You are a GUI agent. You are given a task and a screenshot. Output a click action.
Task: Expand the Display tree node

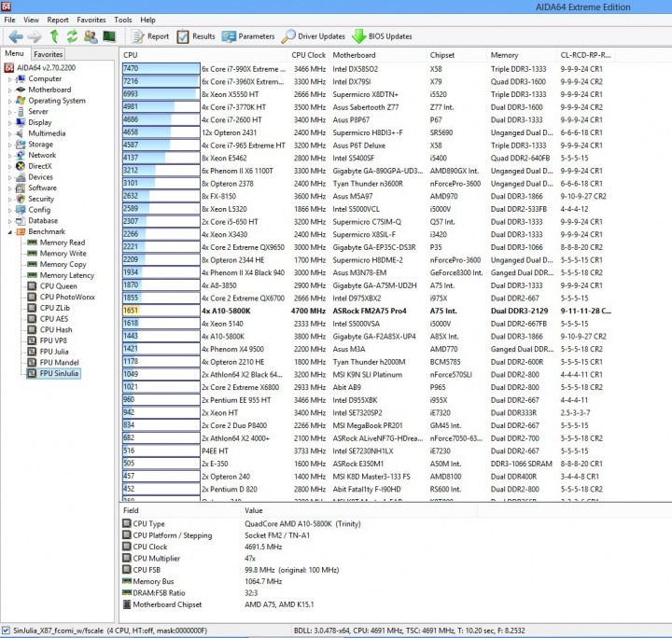coord(10,123)
